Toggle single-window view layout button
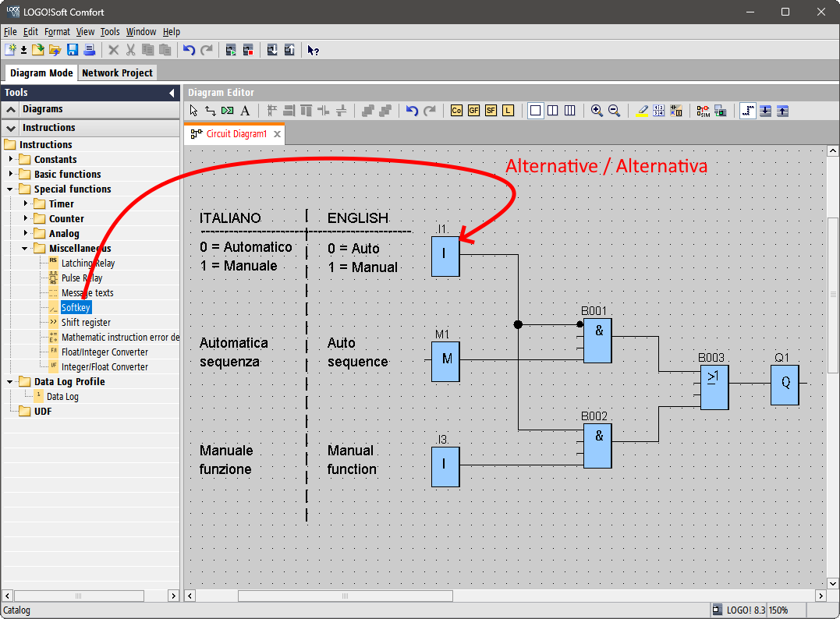 [x=535, y=111]
